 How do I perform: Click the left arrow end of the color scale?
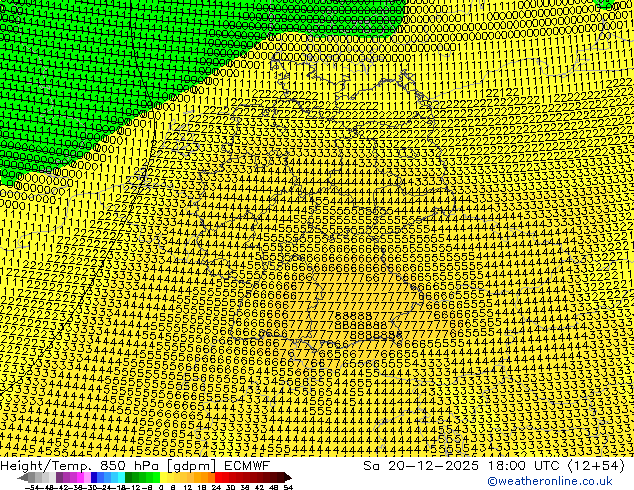pos(22,477)
